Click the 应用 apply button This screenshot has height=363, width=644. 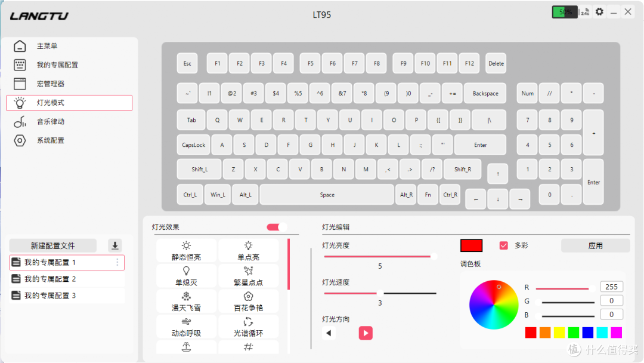(x=595, y=245)
